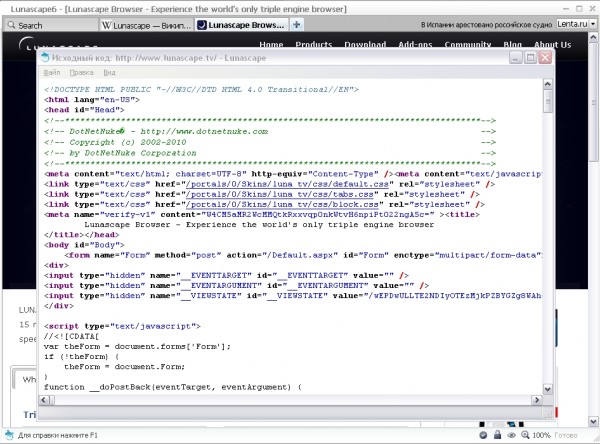Click the tabs.css stylesheet link in the source
This screenshot has width=600, height=444.
coord(279,194)
